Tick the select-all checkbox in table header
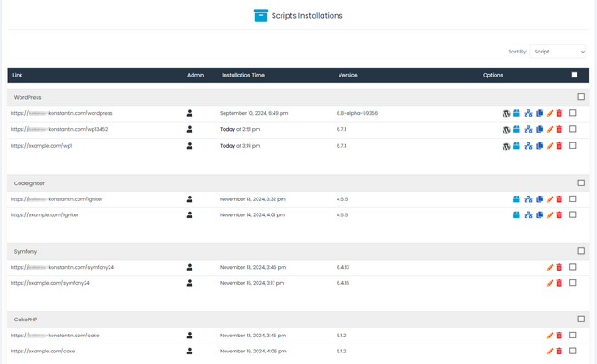This screenshot has height=364, width=597. [x=575, y=76]
